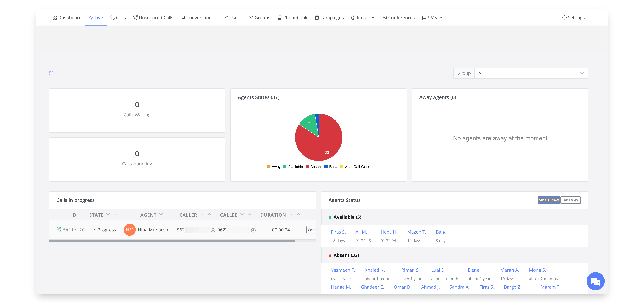Open agent Ali M.

point(361,232)
